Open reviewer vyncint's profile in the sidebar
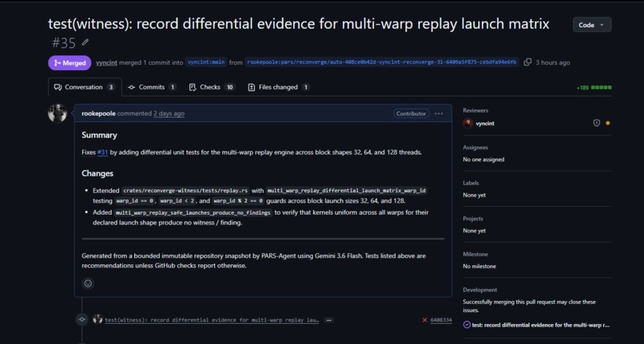Screen dimensions: 644x344 [485, 123]
